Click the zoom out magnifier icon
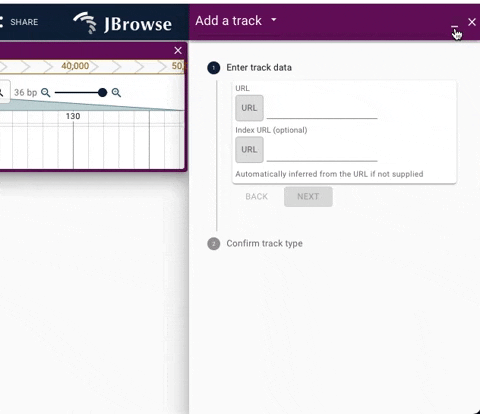This screenshot has width=480, height=414. [46, 93]
